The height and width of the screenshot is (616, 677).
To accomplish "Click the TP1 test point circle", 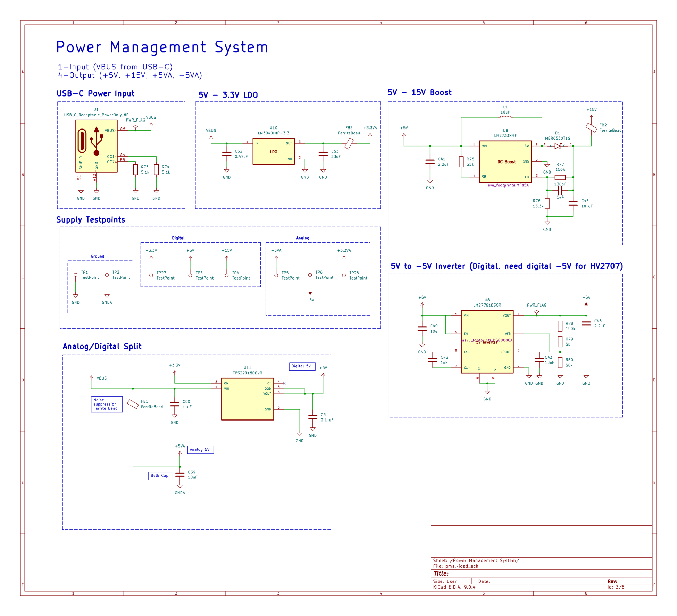I will (76, 275).
